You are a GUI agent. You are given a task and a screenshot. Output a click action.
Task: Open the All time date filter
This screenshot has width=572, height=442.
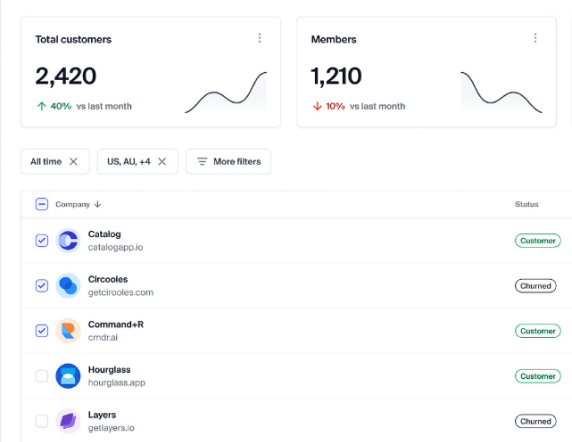pyautogui.click(x=46, y=162)
